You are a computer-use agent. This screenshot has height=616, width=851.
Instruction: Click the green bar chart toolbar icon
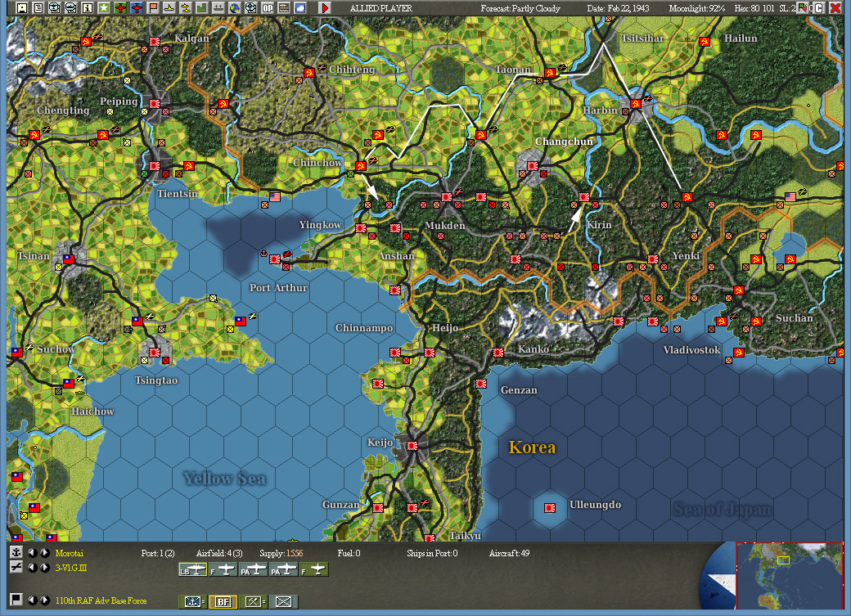click(201, 8)
